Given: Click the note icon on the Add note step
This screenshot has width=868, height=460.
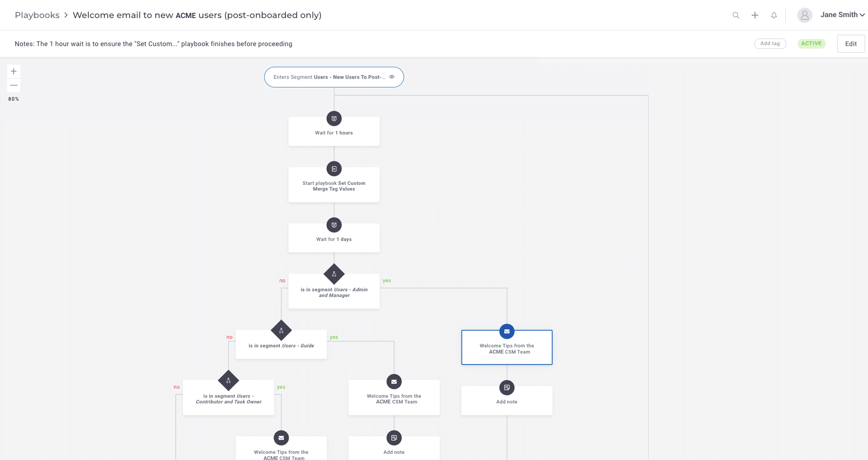Looking at the screenshot, I should [507, 387].
